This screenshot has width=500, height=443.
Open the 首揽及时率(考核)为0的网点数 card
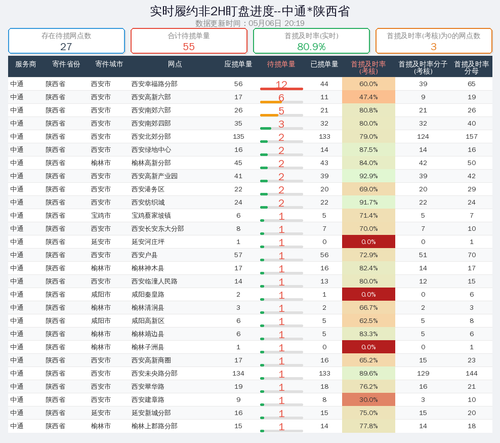[x=434, y=41]
